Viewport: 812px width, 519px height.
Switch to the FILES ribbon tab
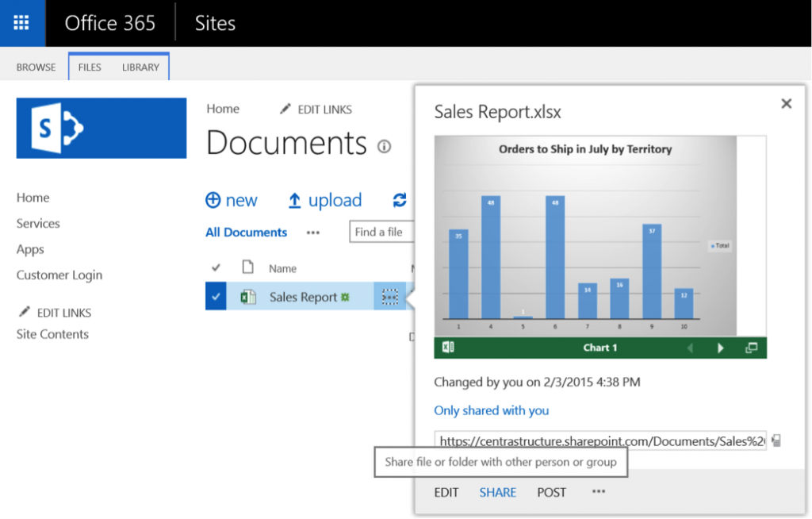coord(90,67)
